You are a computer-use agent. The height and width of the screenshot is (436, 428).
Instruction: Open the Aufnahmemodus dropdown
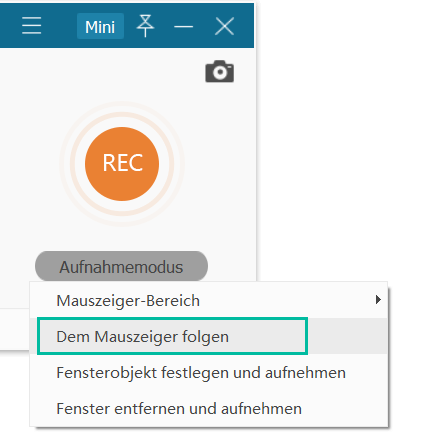[x=121, y=267]
